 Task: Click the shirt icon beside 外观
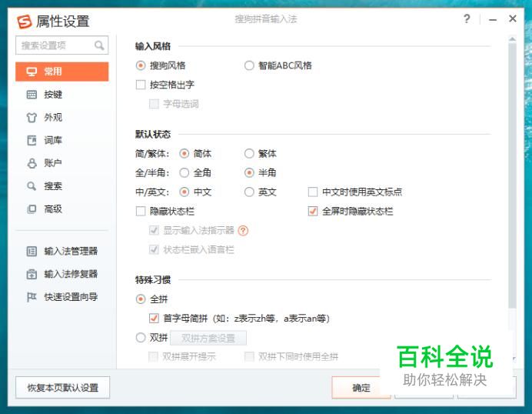[x=32, y=118]
